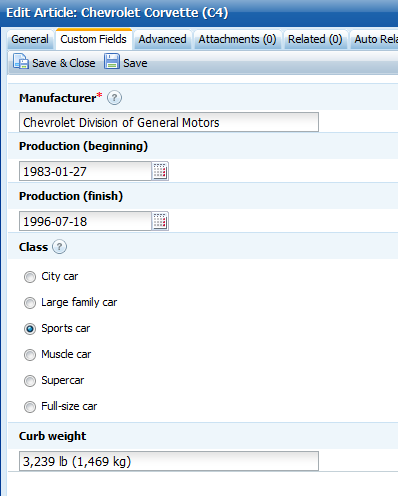The height and width of the screenshot is (496, 398).
Task: Click the Curb weight label
Action: (53, 436)
